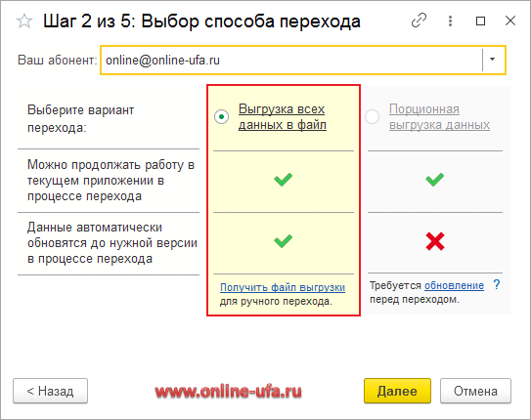Click the Выберите вариант перехода label
Screen dimensions: 531x420
[80, 119]
